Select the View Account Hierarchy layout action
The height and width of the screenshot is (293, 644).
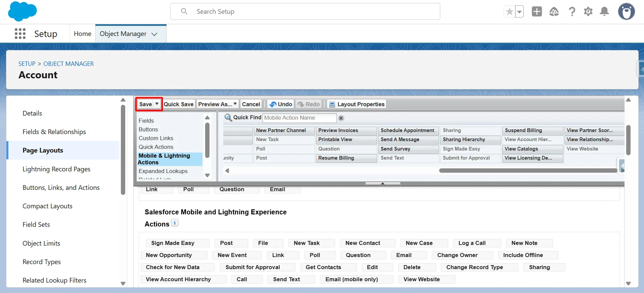(183, 279)
